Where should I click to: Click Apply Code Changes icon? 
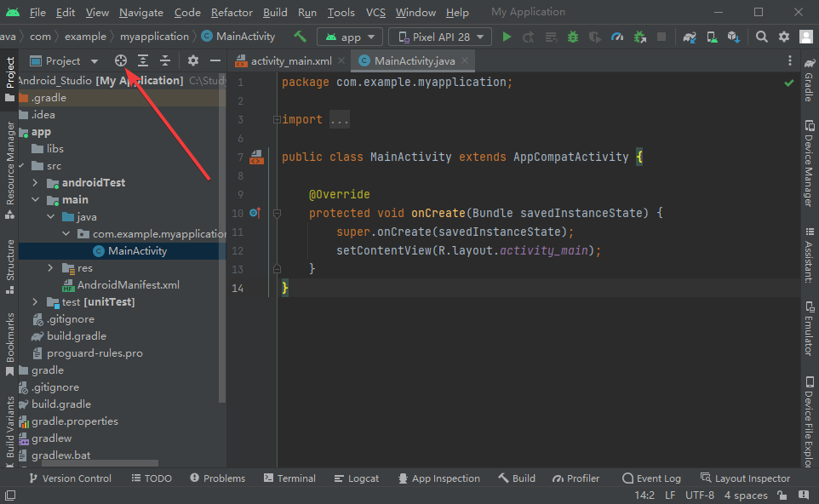551,37
